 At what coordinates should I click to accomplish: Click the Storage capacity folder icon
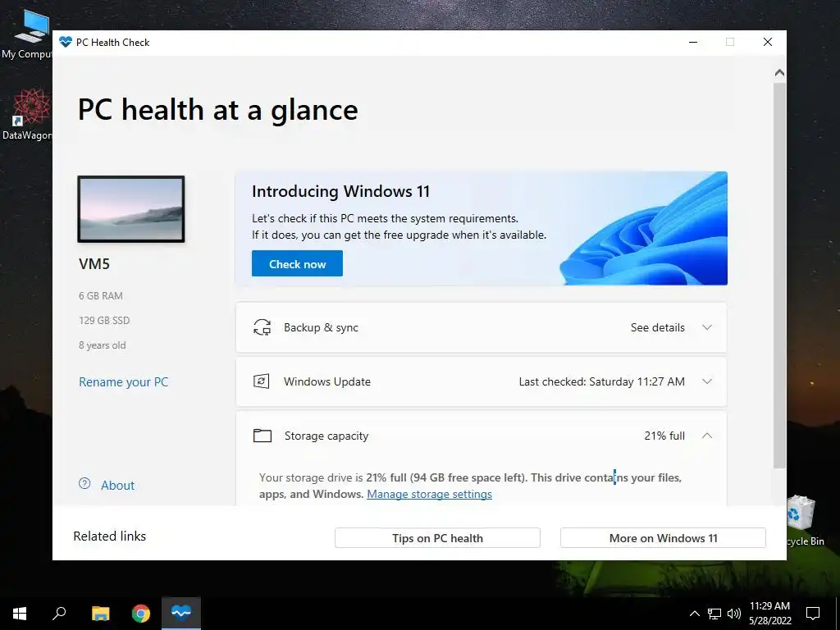tap(262, 436)
